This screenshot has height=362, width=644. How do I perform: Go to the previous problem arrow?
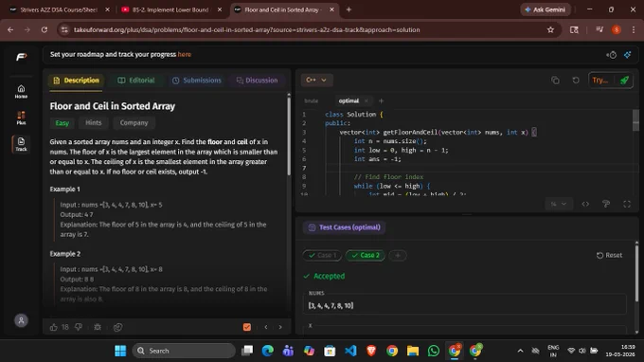point(266,327)
